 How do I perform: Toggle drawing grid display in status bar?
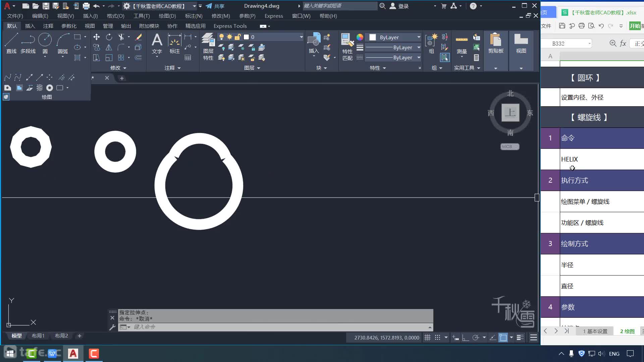[427, 338]
